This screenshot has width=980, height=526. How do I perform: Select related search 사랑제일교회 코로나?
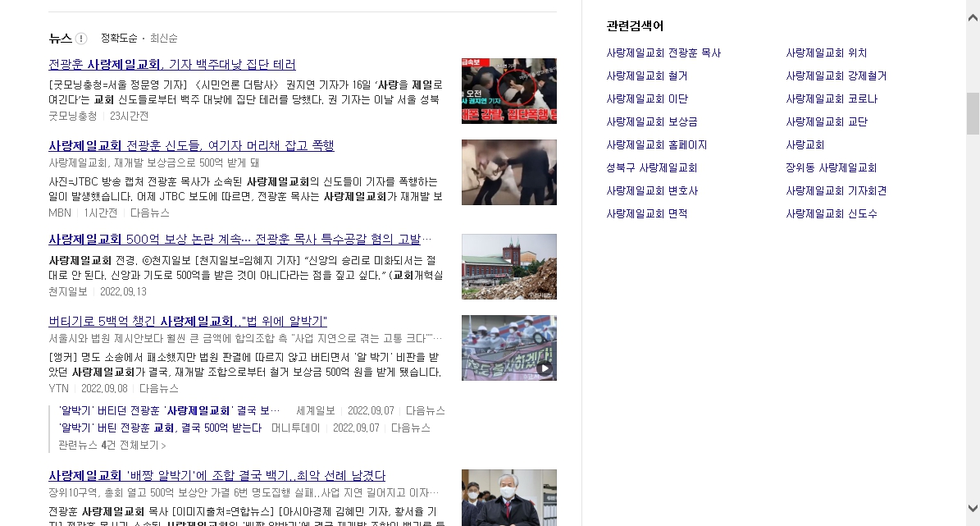click(832, 98)
